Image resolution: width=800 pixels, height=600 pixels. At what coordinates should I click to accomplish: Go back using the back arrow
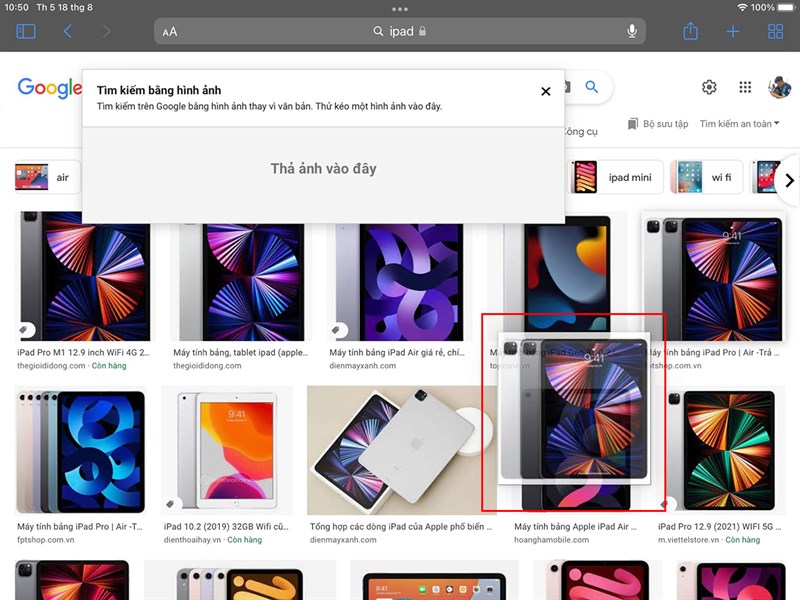click(67, 31)
